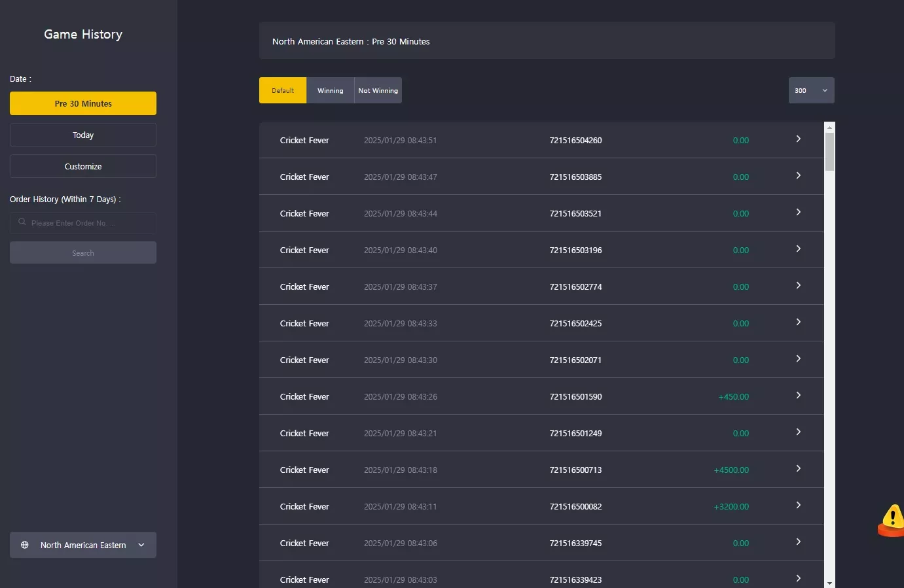Click order number 721516504260

pos(575,140)
